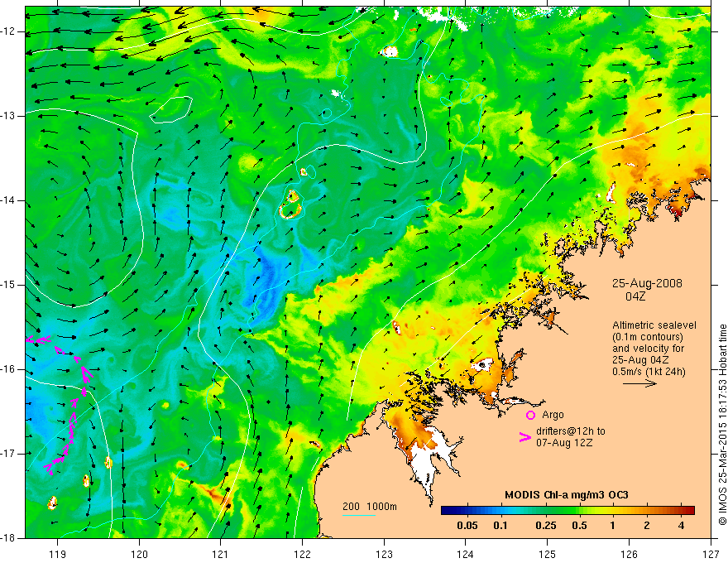Click the 'and velocity for' text line
This screenshot has width=728, height=563.
pos(648,349)
